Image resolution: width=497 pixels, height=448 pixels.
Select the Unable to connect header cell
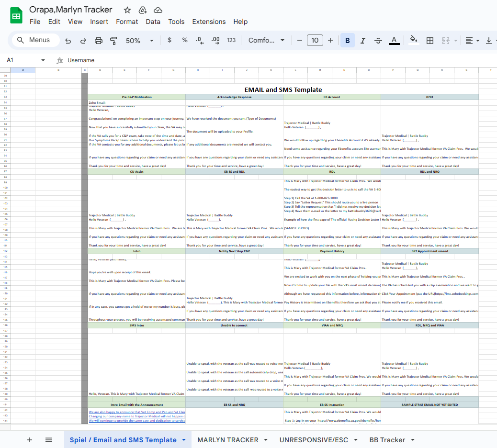coord(234,325)
